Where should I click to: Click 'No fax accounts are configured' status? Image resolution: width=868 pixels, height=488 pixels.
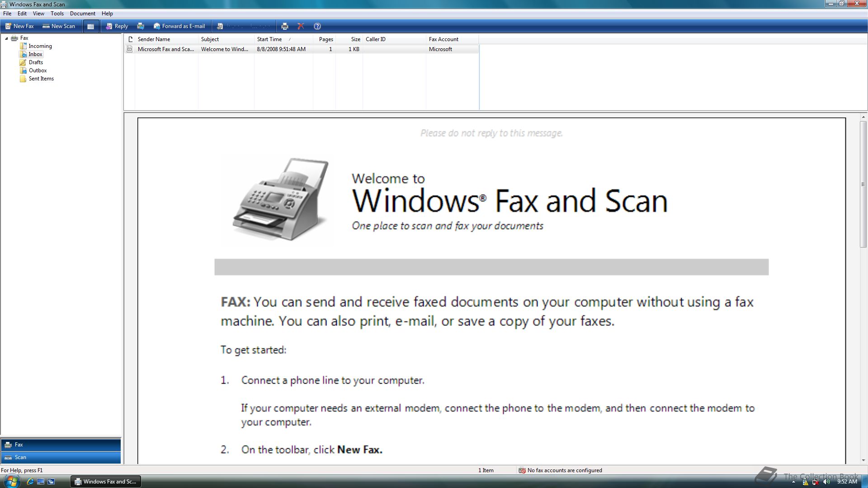(561, 470)
